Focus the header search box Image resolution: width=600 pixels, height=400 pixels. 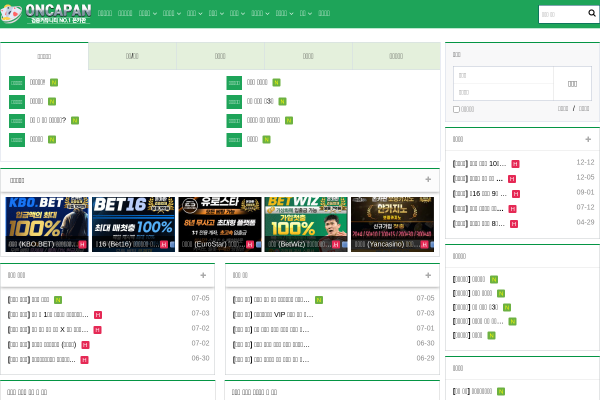[x=562, y=14]
